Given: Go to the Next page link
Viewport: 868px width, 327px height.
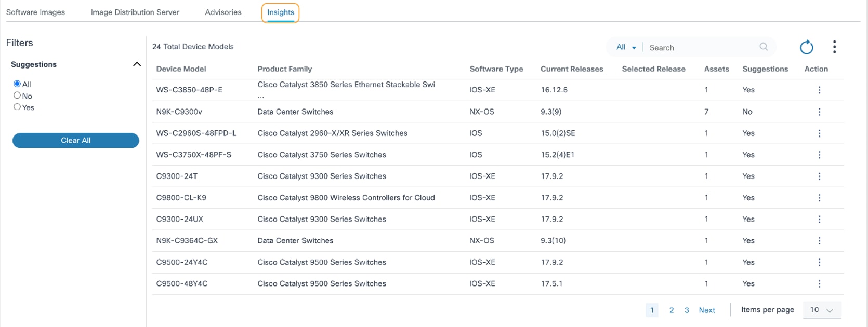Looking at the screenshot, I should (x=707, y=310).
